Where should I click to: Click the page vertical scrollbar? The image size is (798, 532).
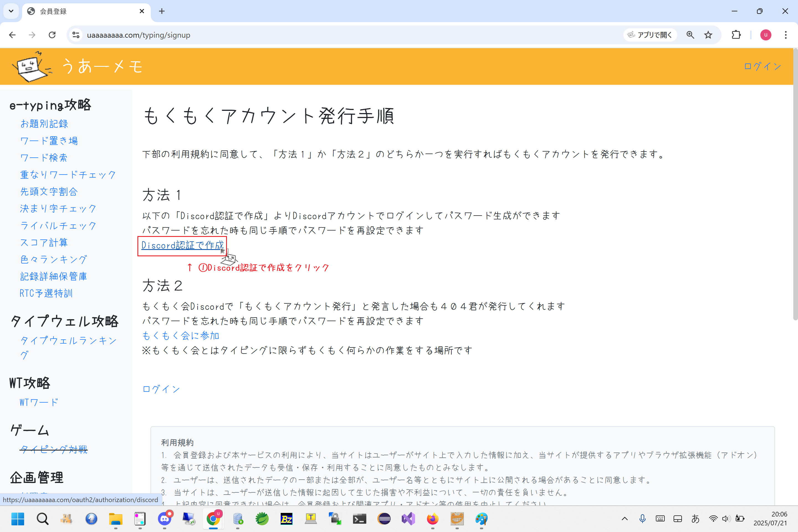[795, 185]
